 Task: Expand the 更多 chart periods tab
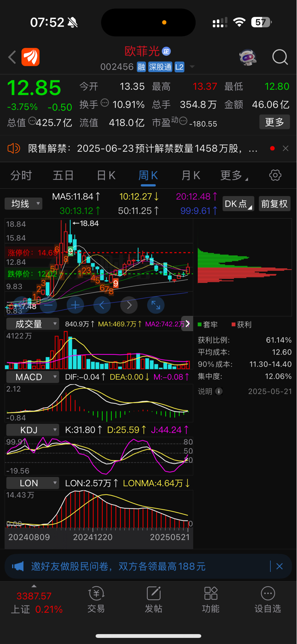coord(234,176)
